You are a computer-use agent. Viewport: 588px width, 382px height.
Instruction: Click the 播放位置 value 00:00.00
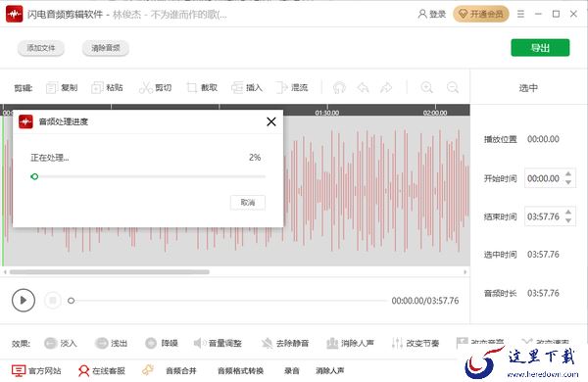pyautogui.click(x=543, y=139)
